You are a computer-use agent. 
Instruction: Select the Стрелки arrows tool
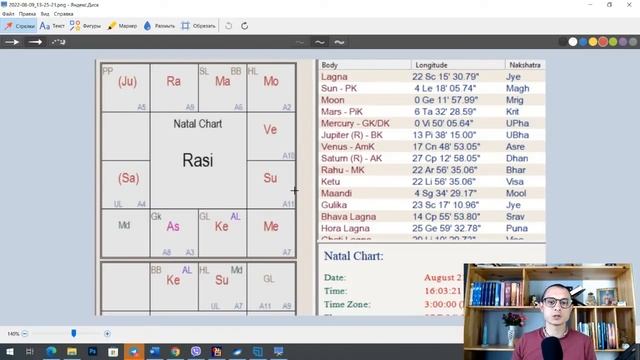click(x=19, y=26)
